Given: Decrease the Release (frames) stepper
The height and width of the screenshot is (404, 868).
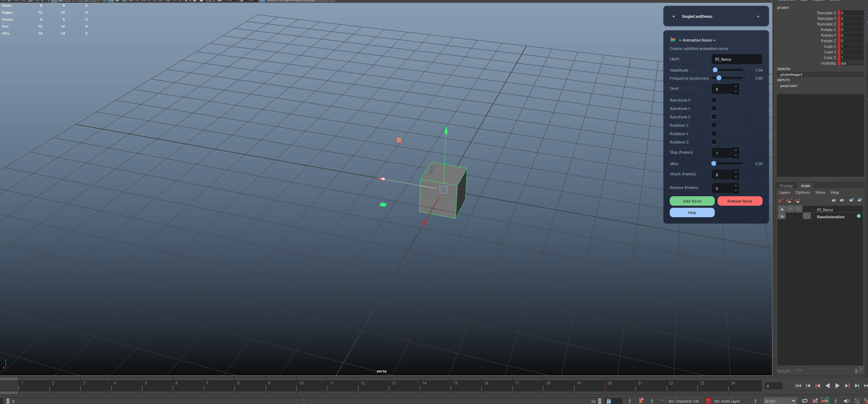Looking at the screenshot, I should (x=736, y=191).
